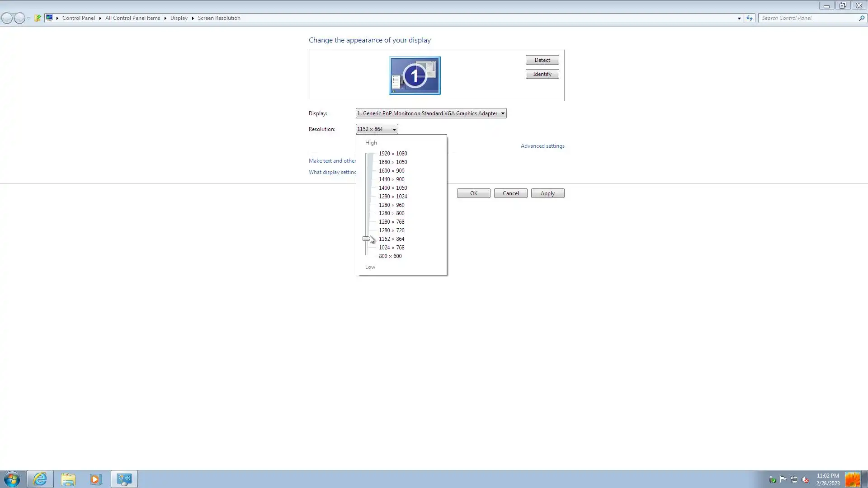
Task: Open Advanced settings link
Action: (x=542, y=146)
